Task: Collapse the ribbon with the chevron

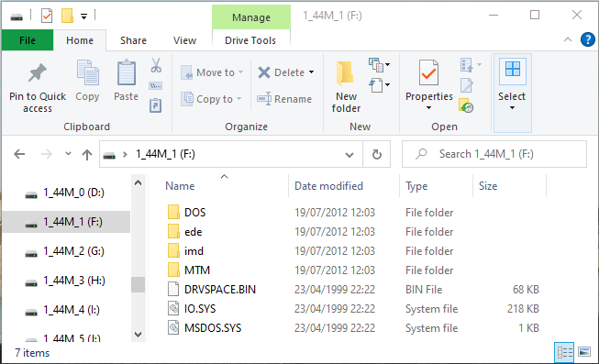Action: [568, 39]
